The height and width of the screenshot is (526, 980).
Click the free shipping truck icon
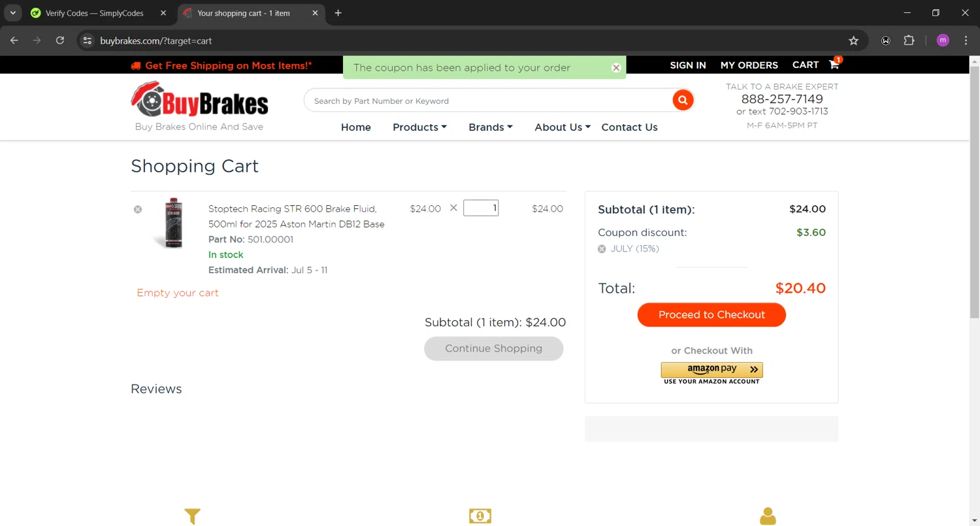(x=136, y=65)
